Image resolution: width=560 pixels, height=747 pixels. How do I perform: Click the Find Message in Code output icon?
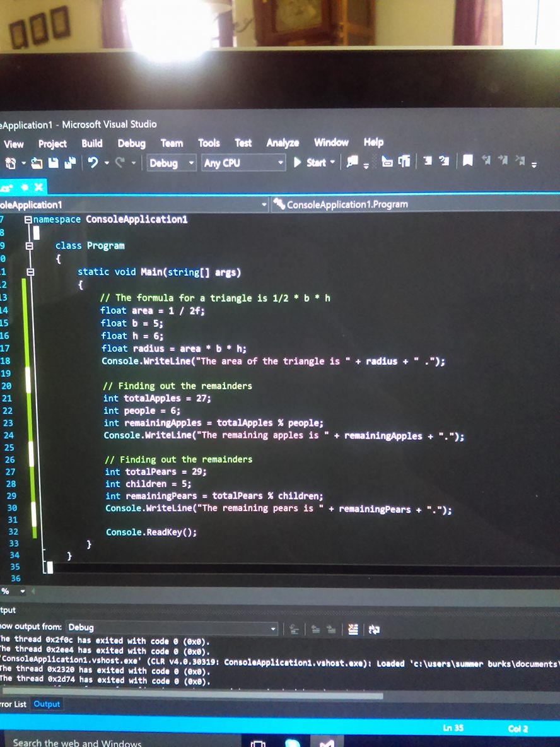tap(295, 630)
